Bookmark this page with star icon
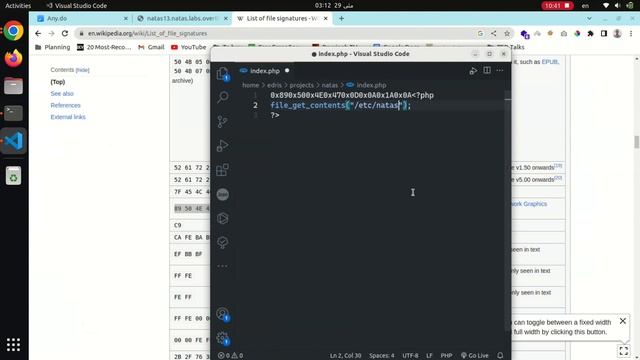The width and height of the screenshot is (640, 360). pyautogui.click(x=507, y=33)
